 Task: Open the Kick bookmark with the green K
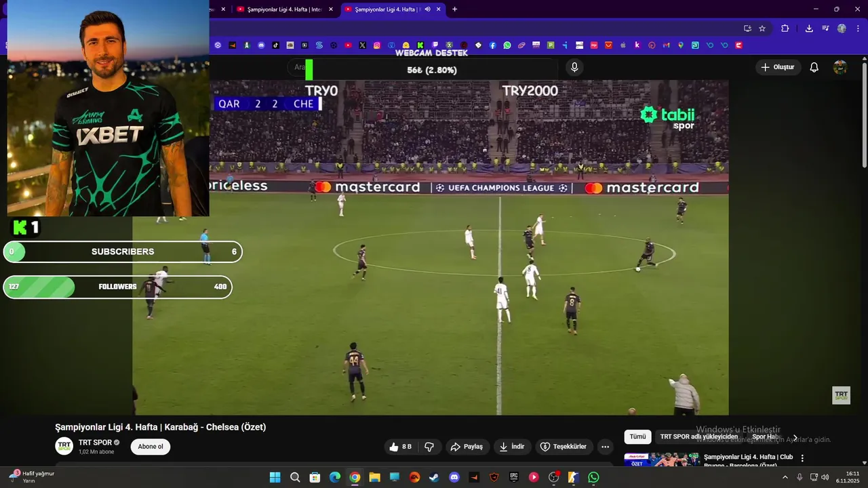click(x=420, y=45)
